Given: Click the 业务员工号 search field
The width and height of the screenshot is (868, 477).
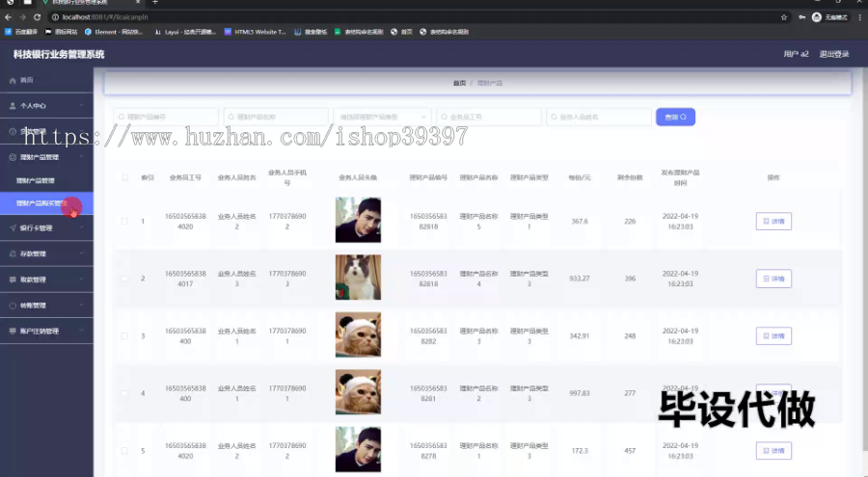Looking at the screenshot, I should pos(489,117).
